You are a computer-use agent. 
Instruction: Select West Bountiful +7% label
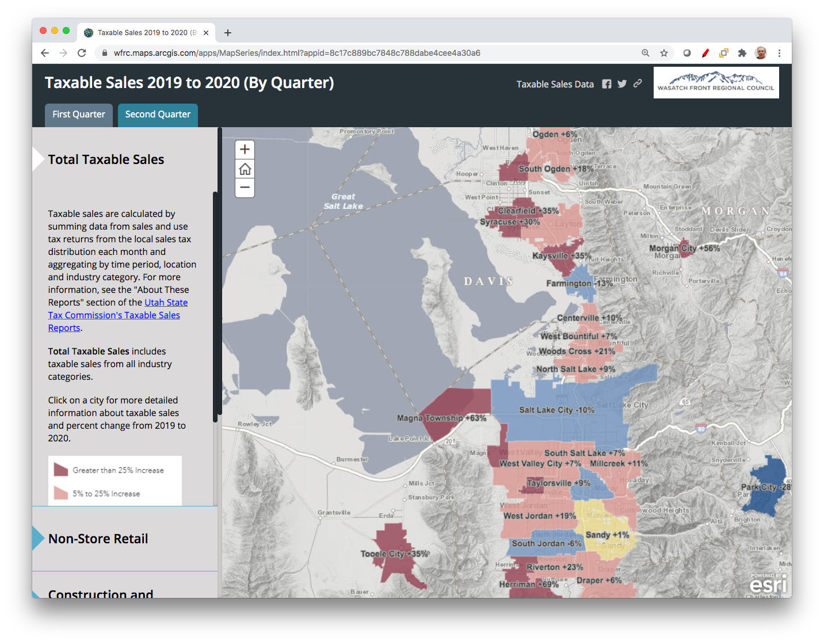(x=578, y=336)
